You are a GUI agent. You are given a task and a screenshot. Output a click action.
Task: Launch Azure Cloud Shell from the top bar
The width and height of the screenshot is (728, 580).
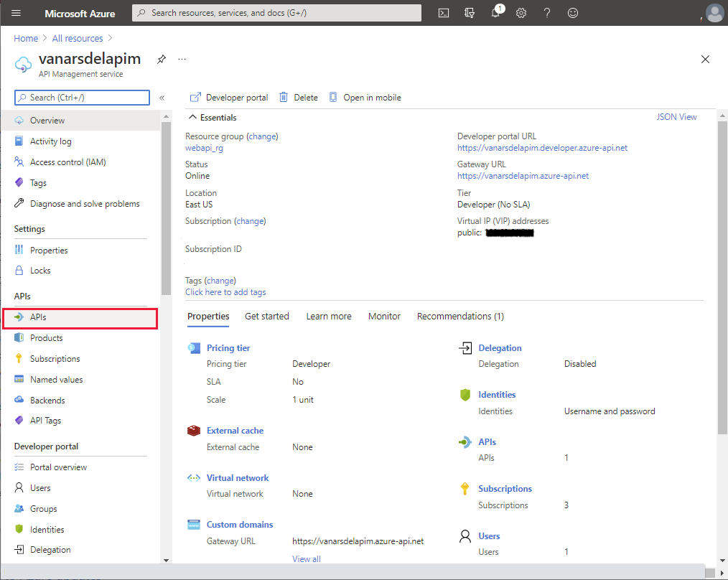tap(444, 13)
